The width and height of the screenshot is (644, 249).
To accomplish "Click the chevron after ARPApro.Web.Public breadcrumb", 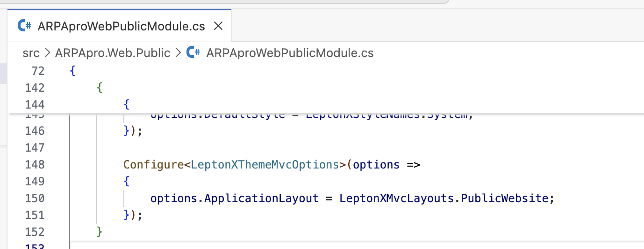I will [178, 53].
